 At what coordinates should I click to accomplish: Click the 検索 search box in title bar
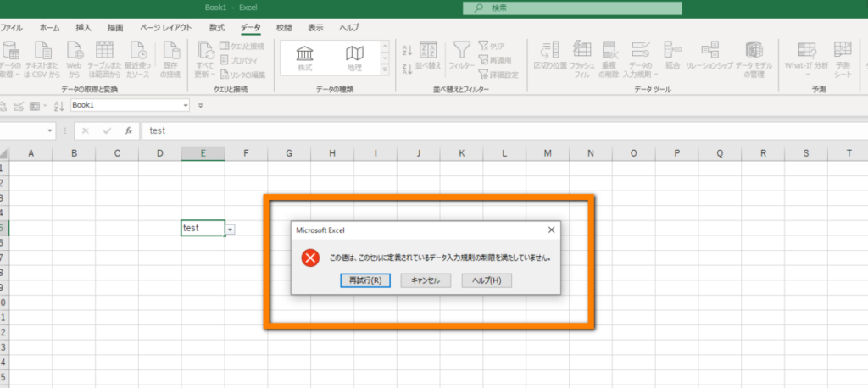572,8
